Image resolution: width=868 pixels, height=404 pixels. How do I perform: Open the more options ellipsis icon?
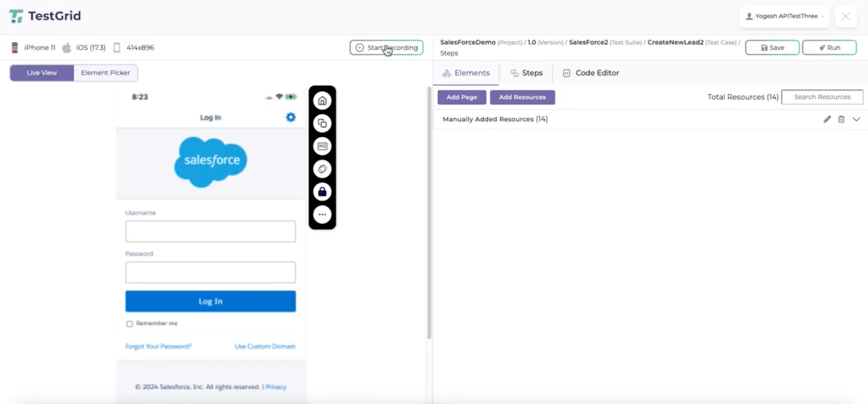(x=322, y=215)
